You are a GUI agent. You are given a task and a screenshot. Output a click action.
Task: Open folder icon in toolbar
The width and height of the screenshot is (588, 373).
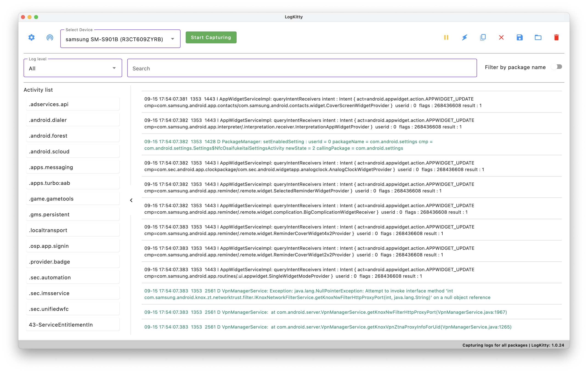tap(538, 37)
